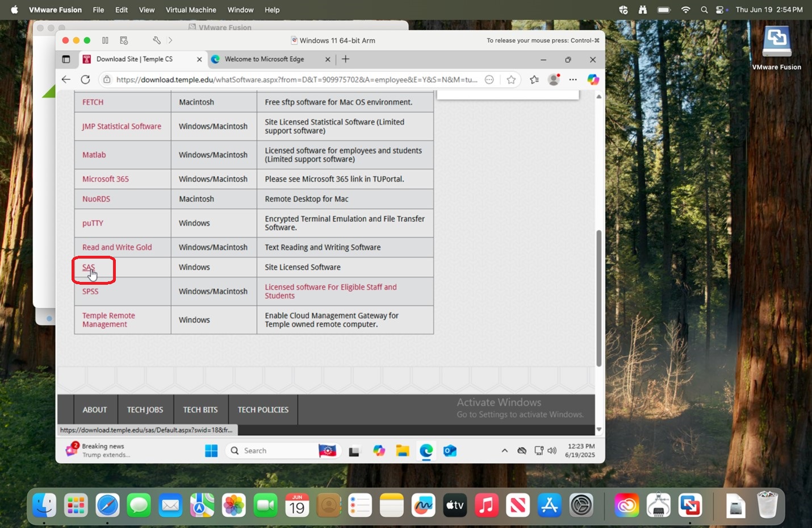Open the SAS download link
Screen dimensions: 812x528
pyautogui.click(x=89, y=267)
